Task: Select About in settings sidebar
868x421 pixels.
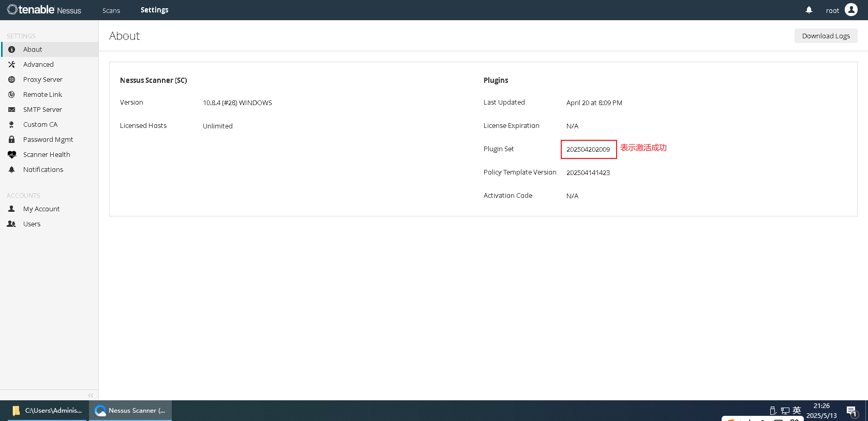Action: [x=49, y=50]
